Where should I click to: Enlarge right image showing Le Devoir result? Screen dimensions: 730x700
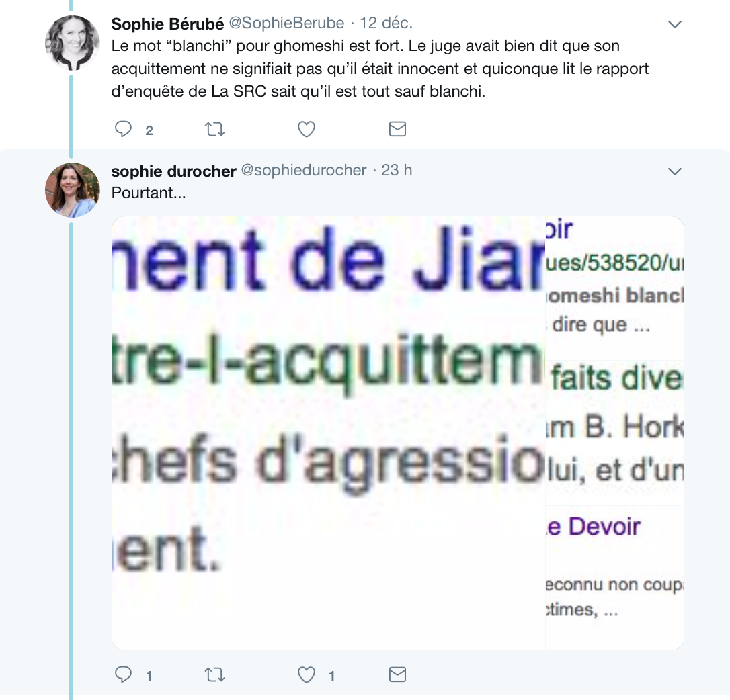point(615,433)
